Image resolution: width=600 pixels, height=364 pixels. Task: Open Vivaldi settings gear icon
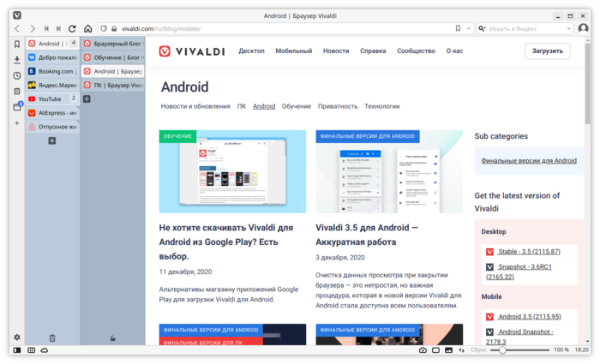pyautogui.click(x=17, y=337)
